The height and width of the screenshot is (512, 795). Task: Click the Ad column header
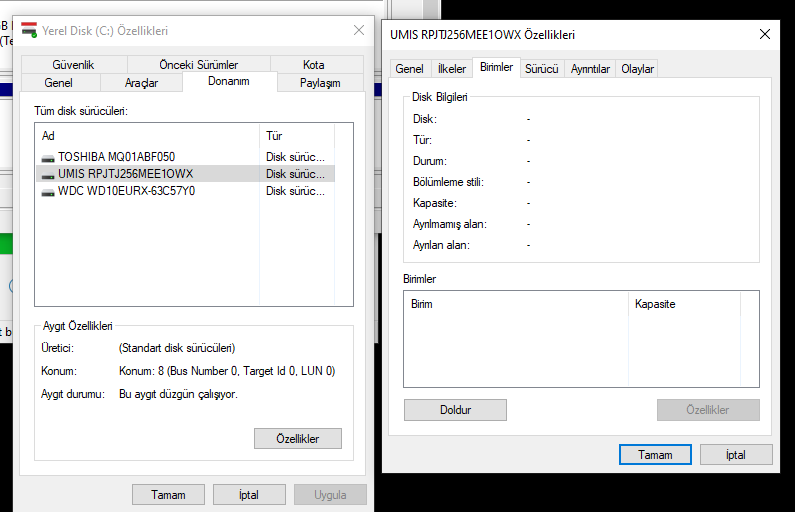148,136
